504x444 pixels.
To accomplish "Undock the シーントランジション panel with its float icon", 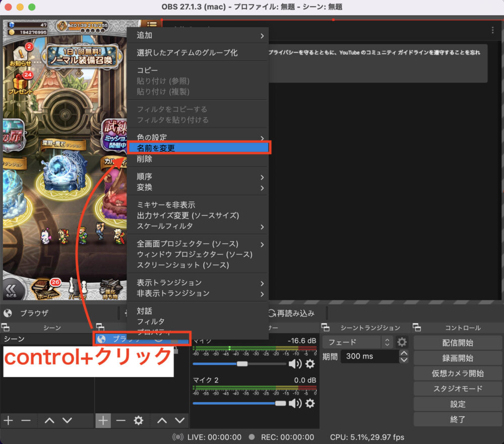I will (325, 327).
